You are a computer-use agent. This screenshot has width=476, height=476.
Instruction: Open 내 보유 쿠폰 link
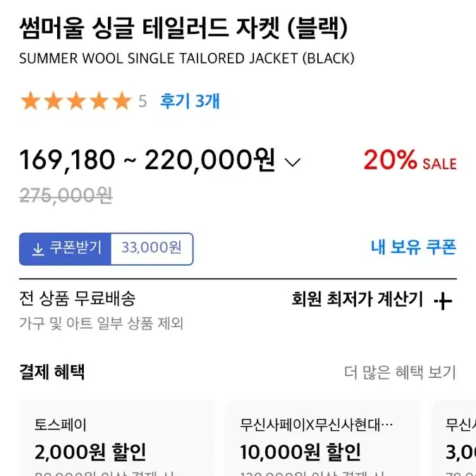(x=413, y=247)
